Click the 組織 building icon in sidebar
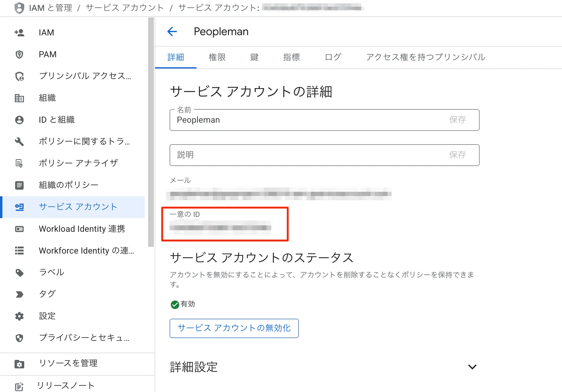Viewport: 562px width, 392px height. point(19,98)
